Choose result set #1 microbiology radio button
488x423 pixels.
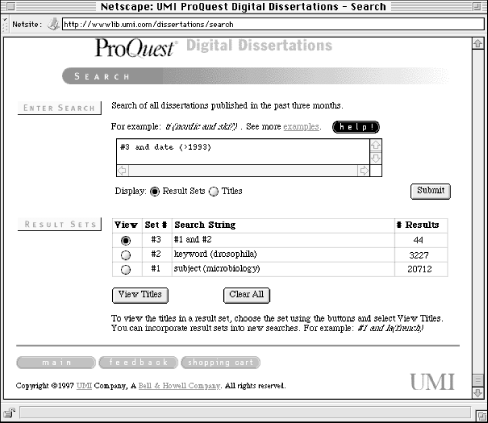[126, 269]
